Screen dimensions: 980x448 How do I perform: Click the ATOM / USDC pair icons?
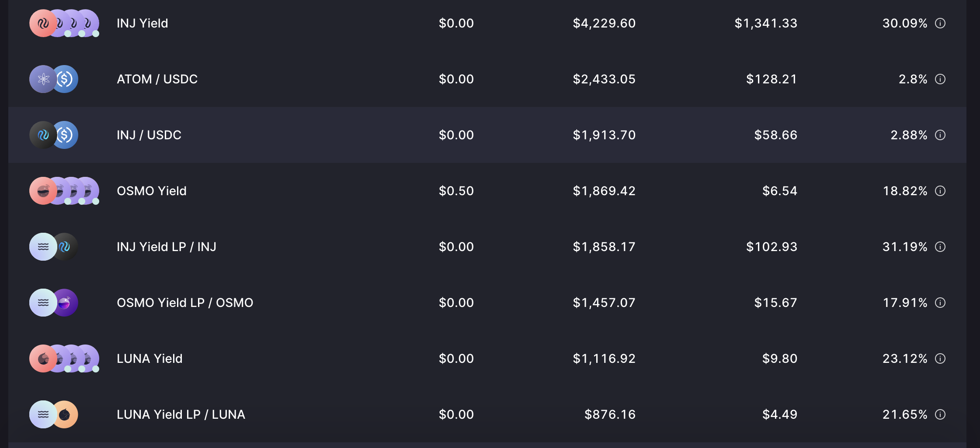pos(54,79)
